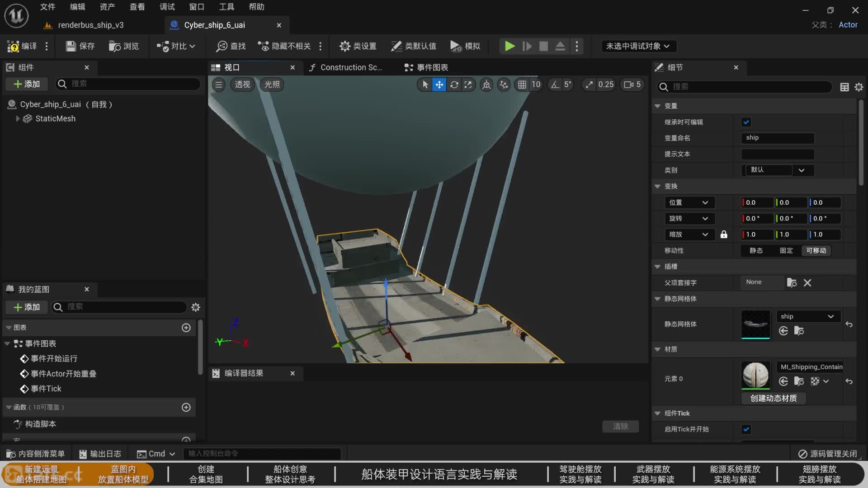Click Add component button
868x488 pixels.
27,84
